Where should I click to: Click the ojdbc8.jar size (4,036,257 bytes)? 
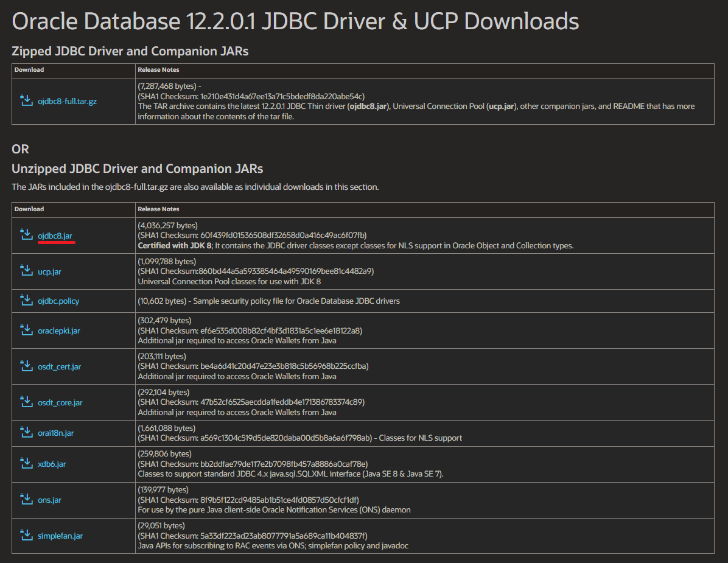pos(167,226)
